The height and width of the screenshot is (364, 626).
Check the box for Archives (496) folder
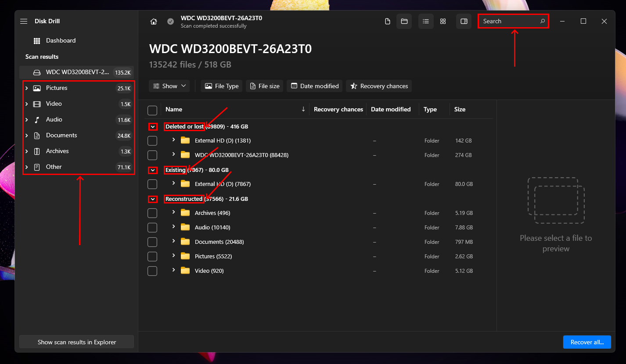click(x=152, y=213)
